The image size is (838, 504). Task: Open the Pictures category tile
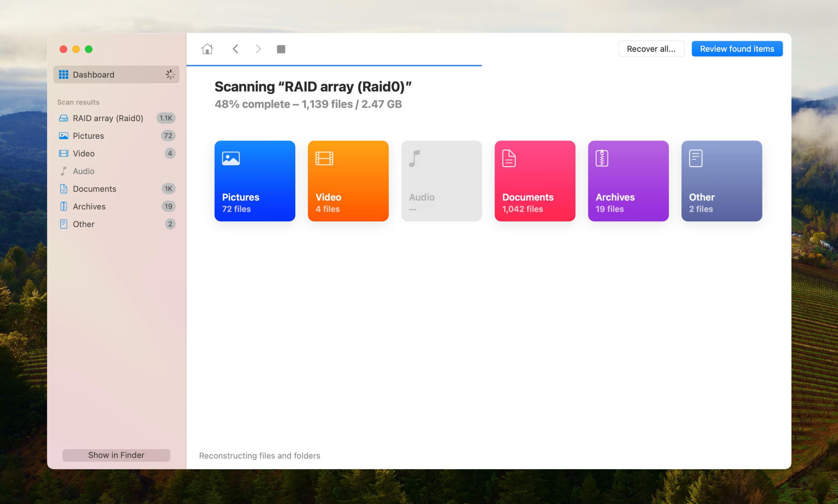coord(255,181)
